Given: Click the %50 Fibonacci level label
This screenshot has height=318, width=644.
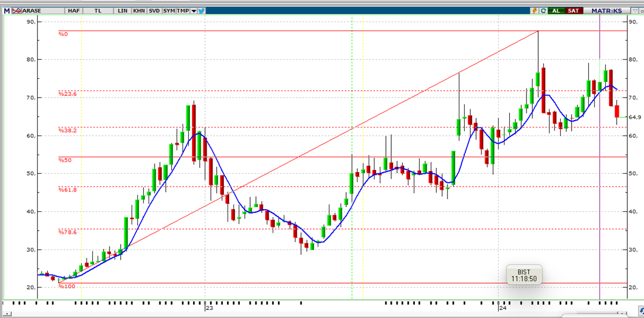Looking at the screenshot, I should [x=65, y=160].
